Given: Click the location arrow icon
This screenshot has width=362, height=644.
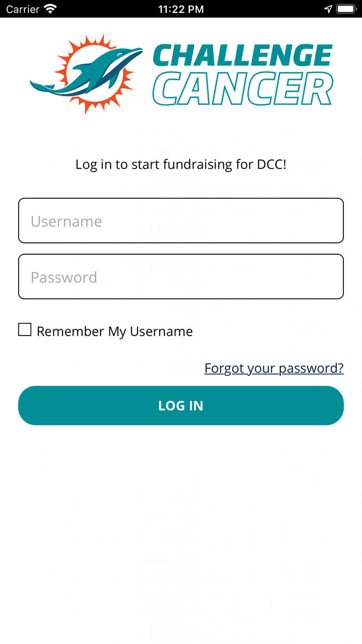Looking at the screenshot, I should [328, 8].
